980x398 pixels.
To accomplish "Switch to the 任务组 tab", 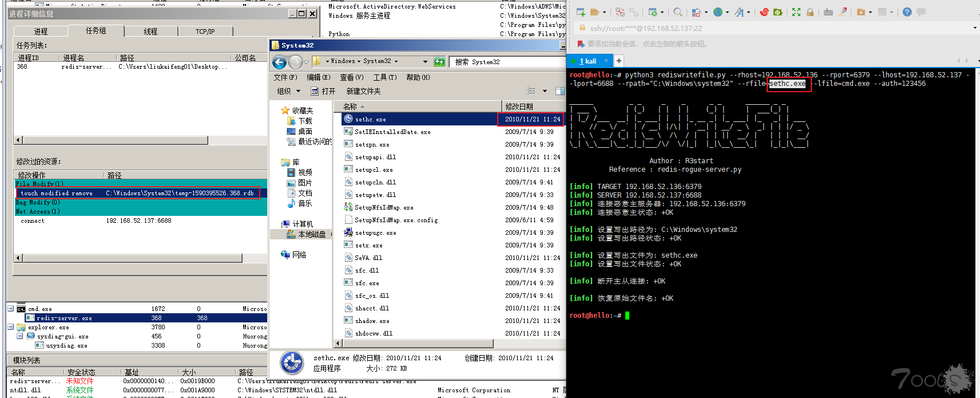I will 96,31.
